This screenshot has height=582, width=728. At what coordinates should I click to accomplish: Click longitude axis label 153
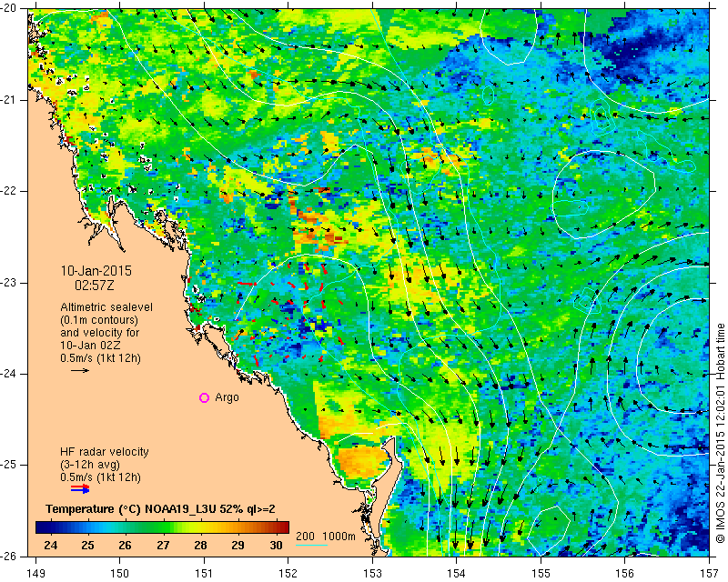(372, 573)
